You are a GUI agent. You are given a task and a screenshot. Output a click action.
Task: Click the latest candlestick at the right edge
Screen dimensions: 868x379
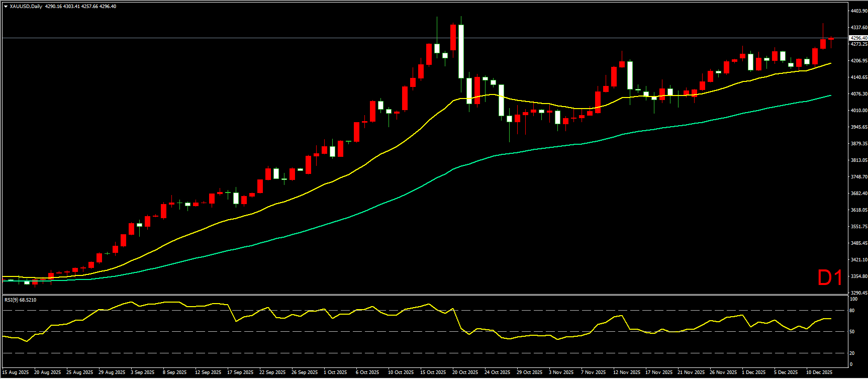pos(831,39)
